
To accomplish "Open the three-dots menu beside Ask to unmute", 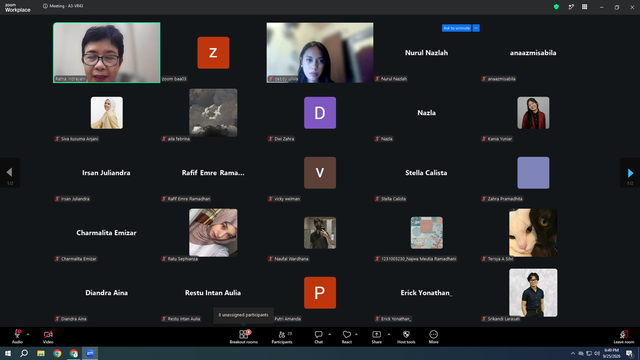I will click(476, 28).
